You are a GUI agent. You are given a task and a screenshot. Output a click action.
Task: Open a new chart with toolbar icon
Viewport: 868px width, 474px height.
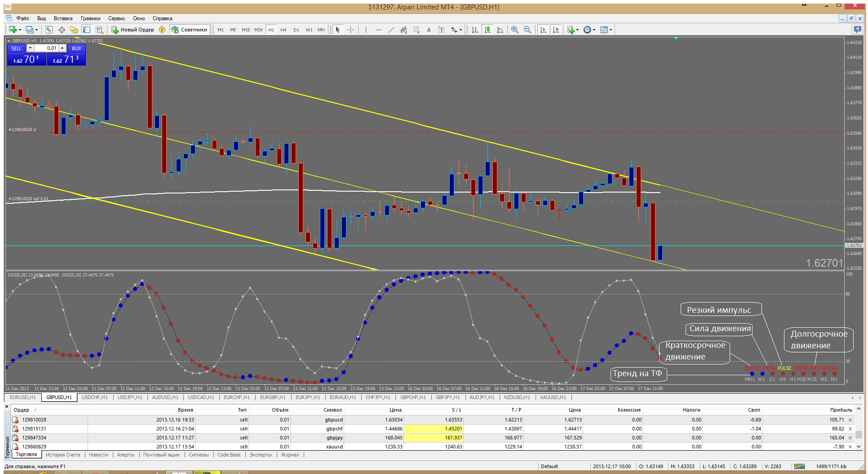13,30
